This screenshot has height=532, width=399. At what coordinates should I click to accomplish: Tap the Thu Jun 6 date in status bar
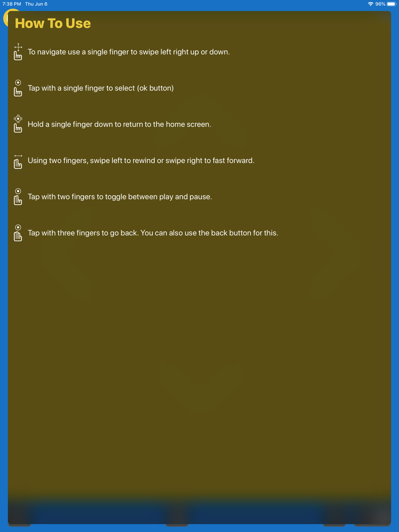[x=36, y=4]
